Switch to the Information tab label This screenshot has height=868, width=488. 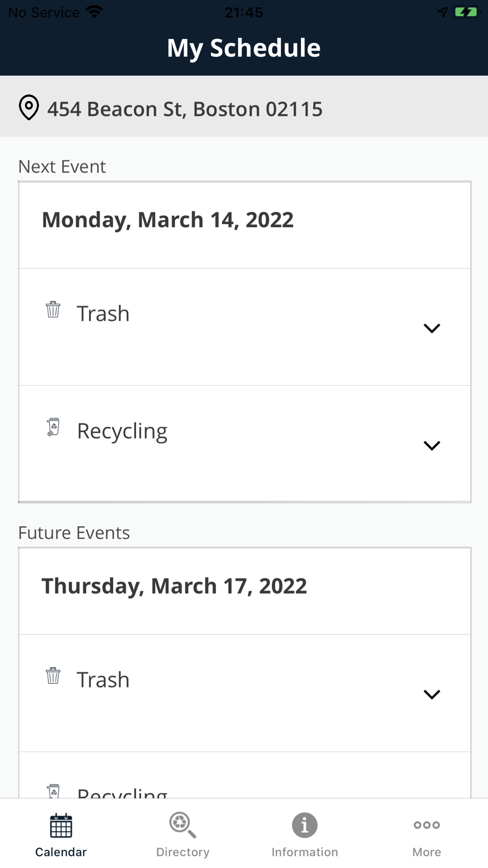tap(305, 852)
